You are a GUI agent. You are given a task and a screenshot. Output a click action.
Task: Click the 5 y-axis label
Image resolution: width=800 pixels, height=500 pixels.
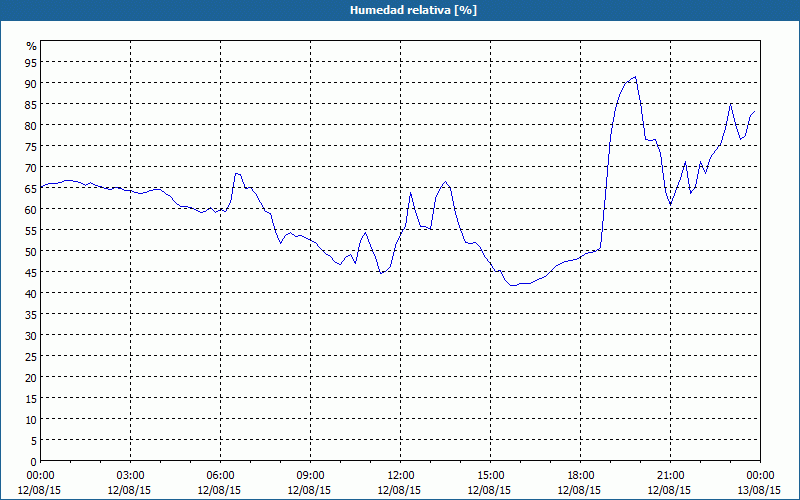(34, 440)
